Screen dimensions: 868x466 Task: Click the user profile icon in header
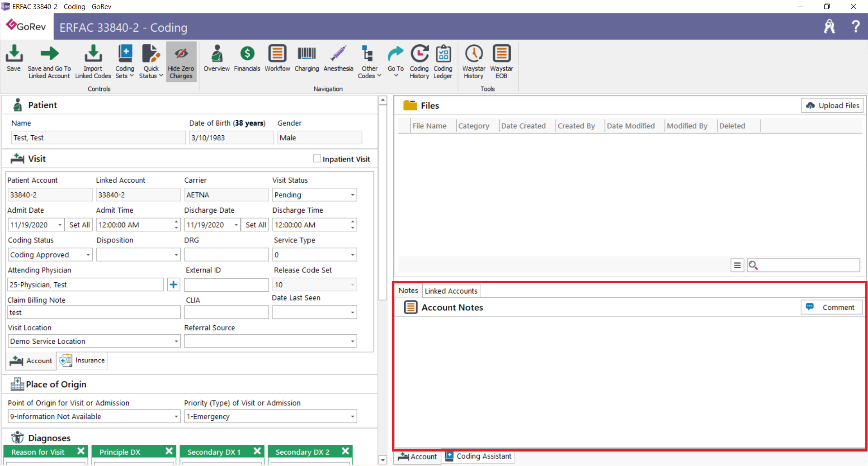click(x=830, y=26)
